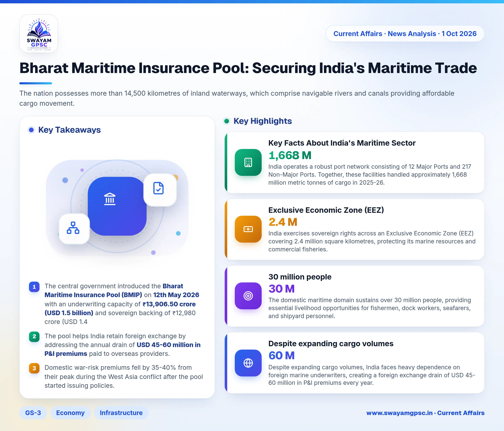Click the 60 M statistic
This screenshot has height=431, width=504.
[281, 356]
